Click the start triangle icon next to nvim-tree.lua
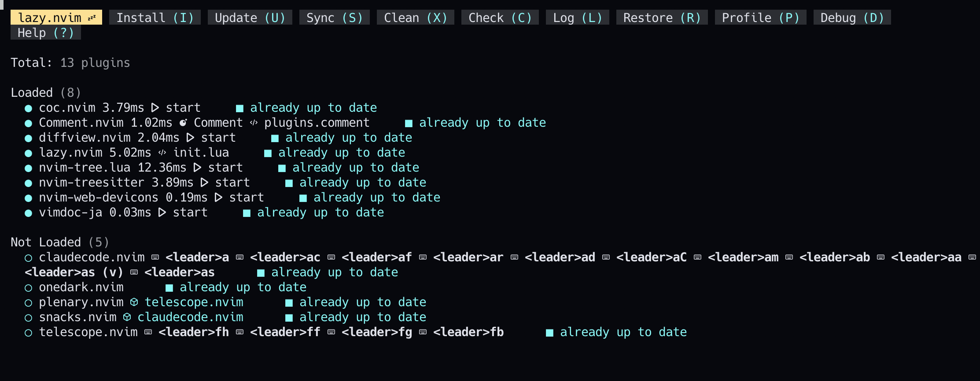980x381 pixels. [x=197, y=168]
